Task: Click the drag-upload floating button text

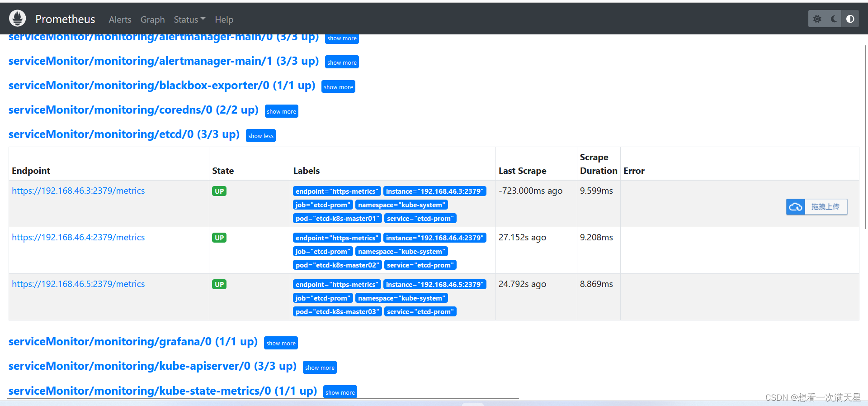Action: tap(826, 207)
